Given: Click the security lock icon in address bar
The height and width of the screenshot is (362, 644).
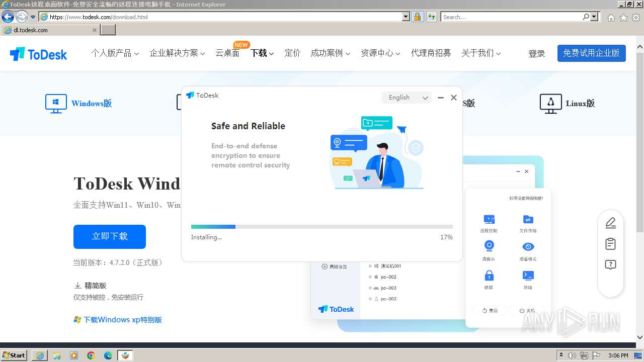Looking at the screenshot, I should pyautogui.click(x=417, y=17).
